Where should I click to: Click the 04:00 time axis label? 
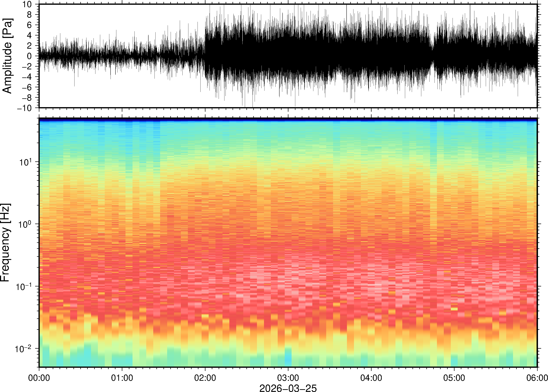(371, 378)
